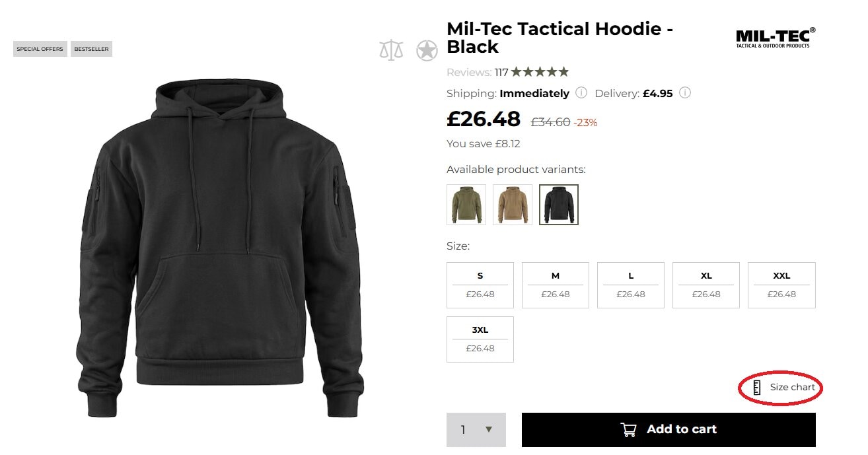Select the Coyote hoodie variant

coord(512,204)
